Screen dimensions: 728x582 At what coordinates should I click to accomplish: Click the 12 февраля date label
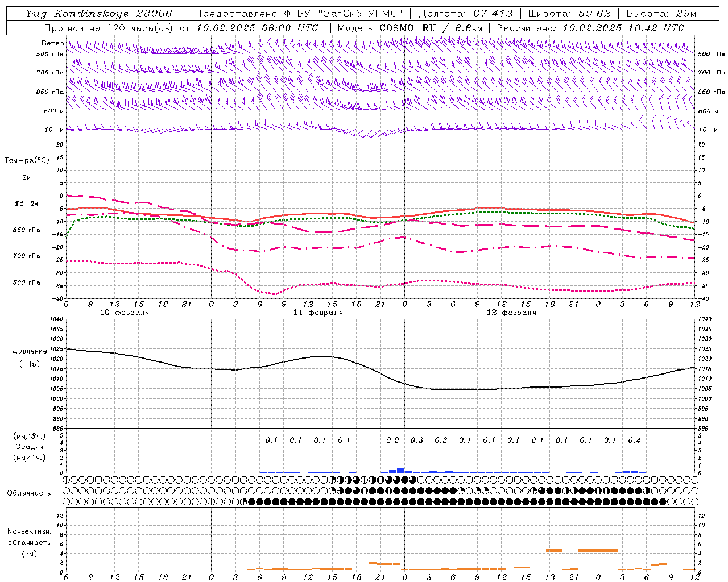tap(511, 312)
